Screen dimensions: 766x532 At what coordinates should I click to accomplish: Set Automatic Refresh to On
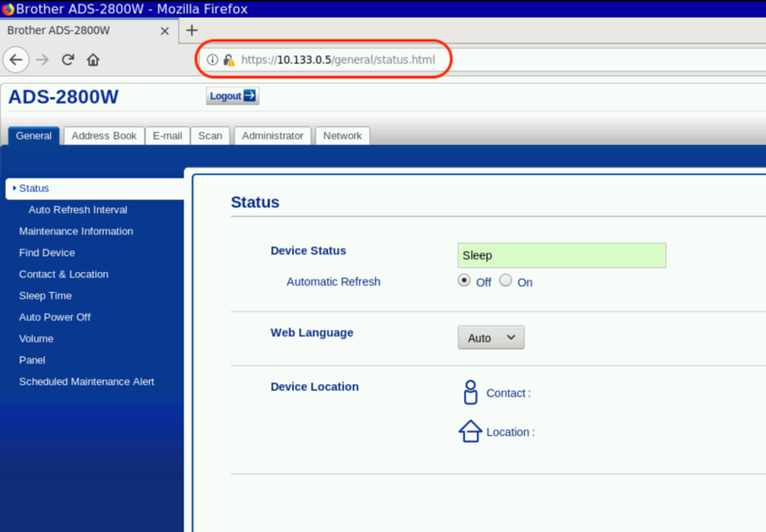pos(506,281)
